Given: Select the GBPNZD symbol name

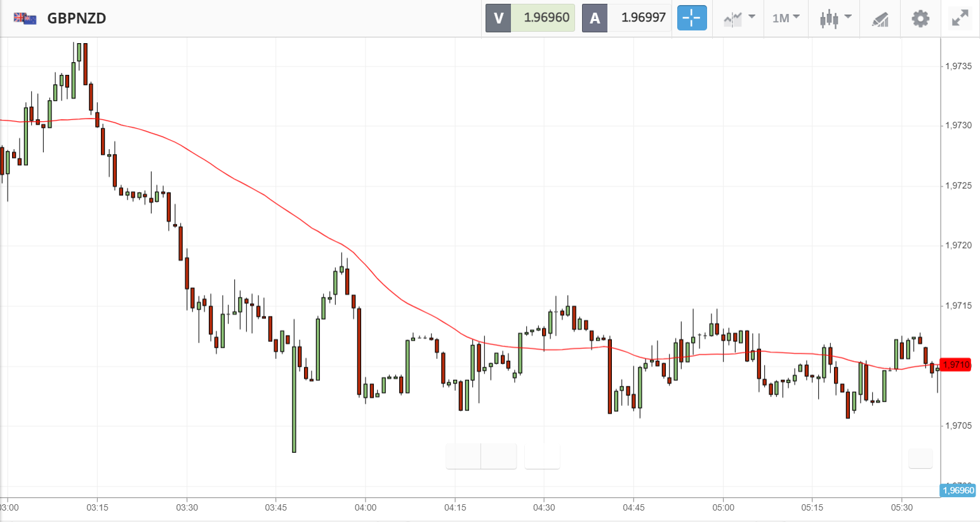Looking at the screenshot, I should [x=76, y=18].
